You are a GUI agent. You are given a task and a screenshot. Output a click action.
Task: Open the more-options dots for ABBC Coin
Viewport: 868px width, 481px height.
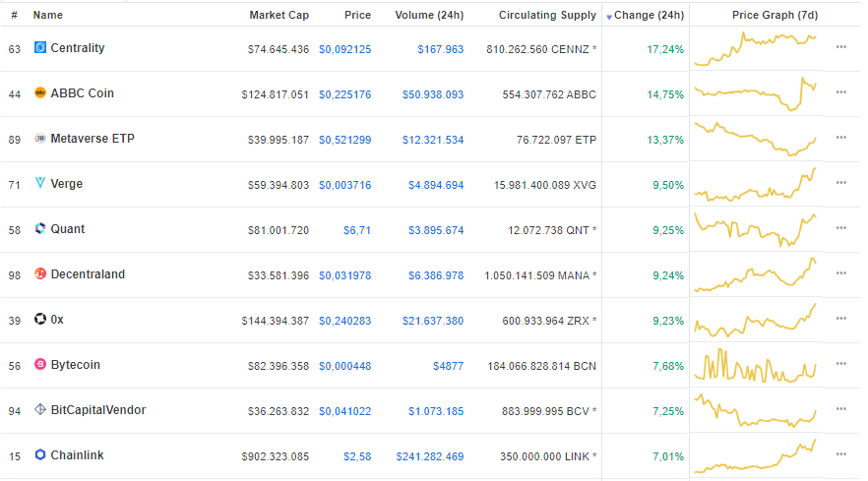pyautogui.click(x=840, y=92)
